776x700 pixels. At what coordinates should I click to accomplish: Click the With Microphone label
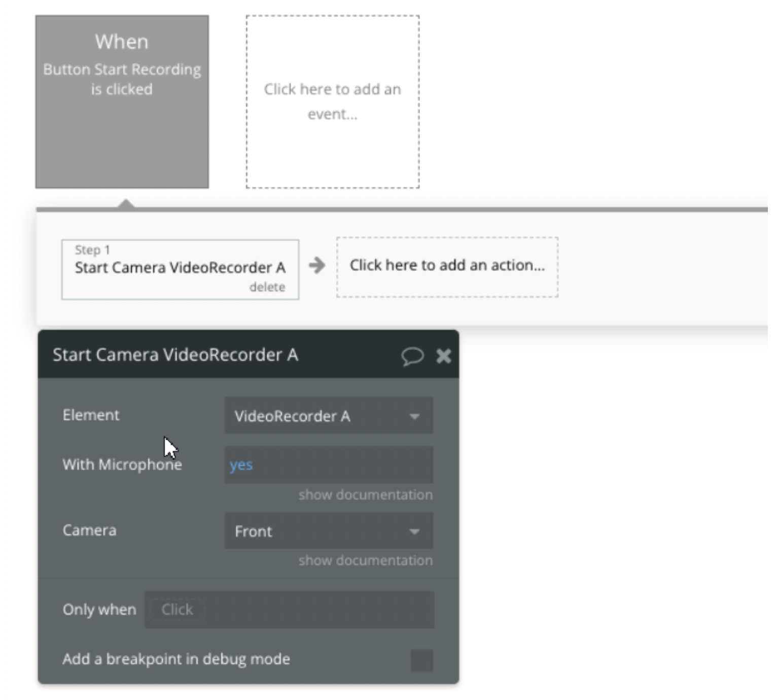pos(122,465)
